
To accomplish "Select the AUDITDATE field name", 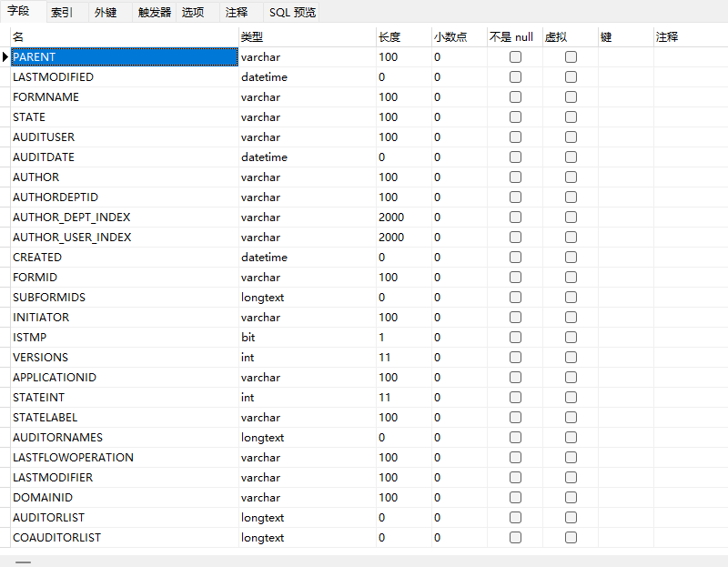I will 125,157.
